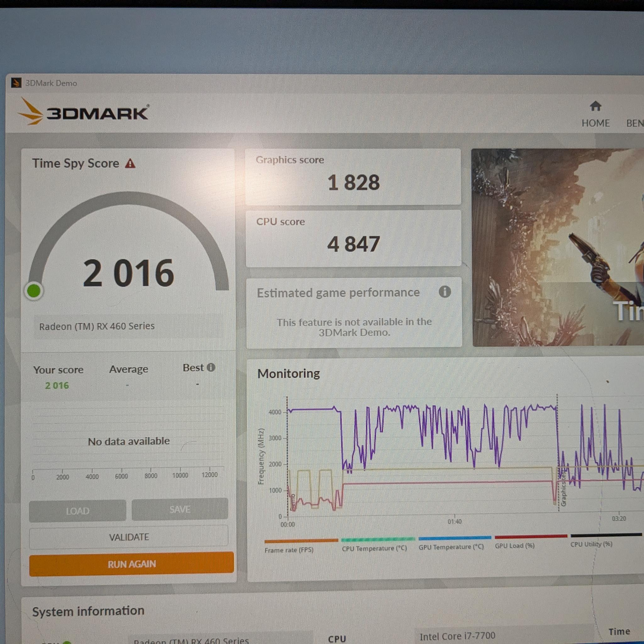Click the green dot on score gauge

point(34,291)
